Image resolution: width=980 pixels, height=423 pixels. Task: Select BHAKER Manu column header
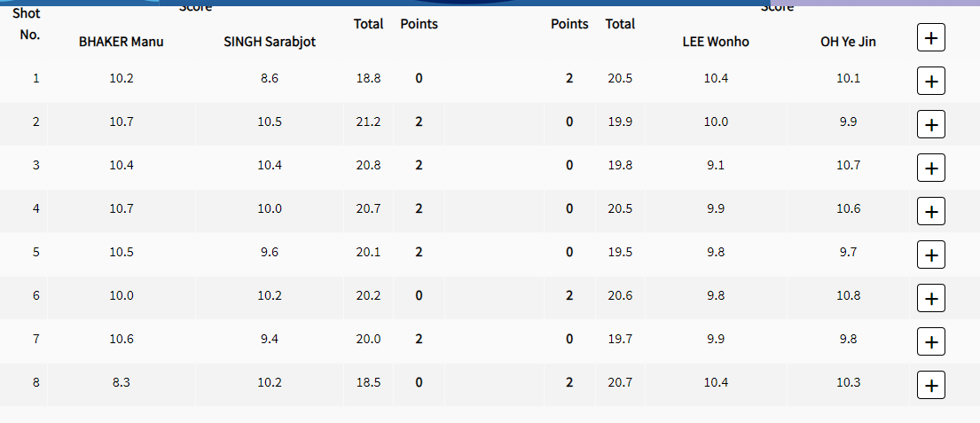(x=122, y=42)
